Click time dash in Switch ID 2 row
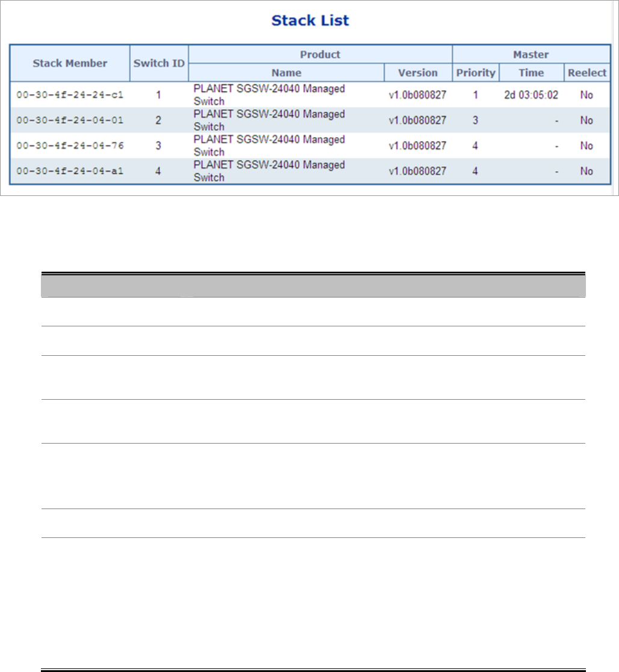 (557, 121)
